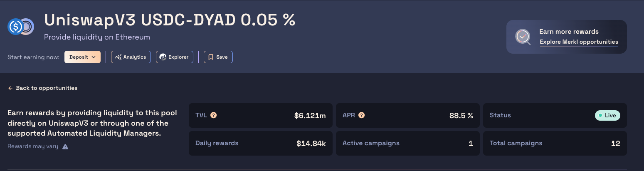Click the bookmark icon next to Save
The image size is (644, 171).
[x=211, y=57]
